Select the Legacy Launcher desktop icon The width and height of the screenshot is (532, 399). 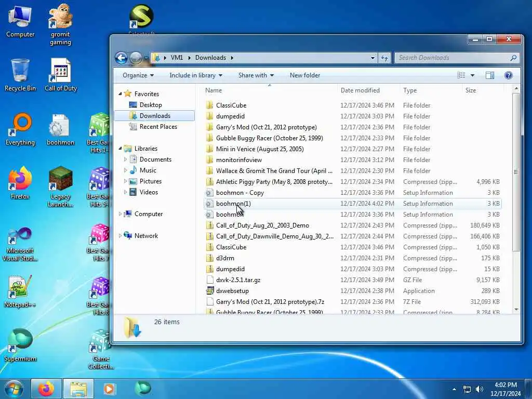[60, 187]
